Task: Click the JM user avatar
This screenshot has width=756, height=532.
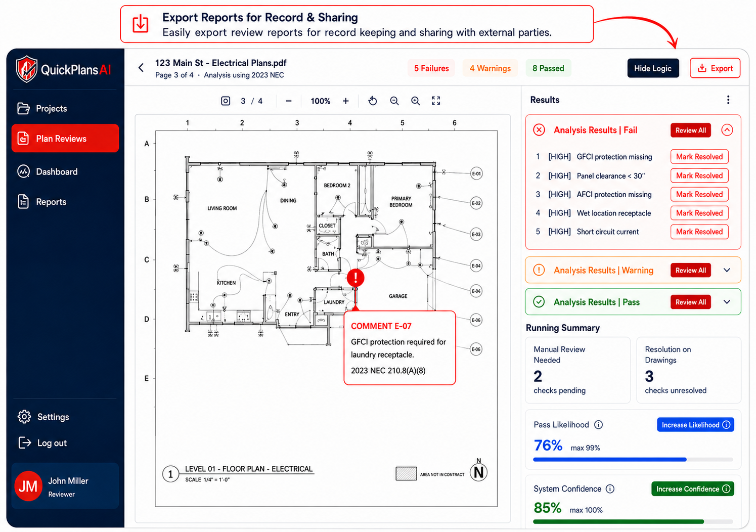Action: [x=28, y=486]
